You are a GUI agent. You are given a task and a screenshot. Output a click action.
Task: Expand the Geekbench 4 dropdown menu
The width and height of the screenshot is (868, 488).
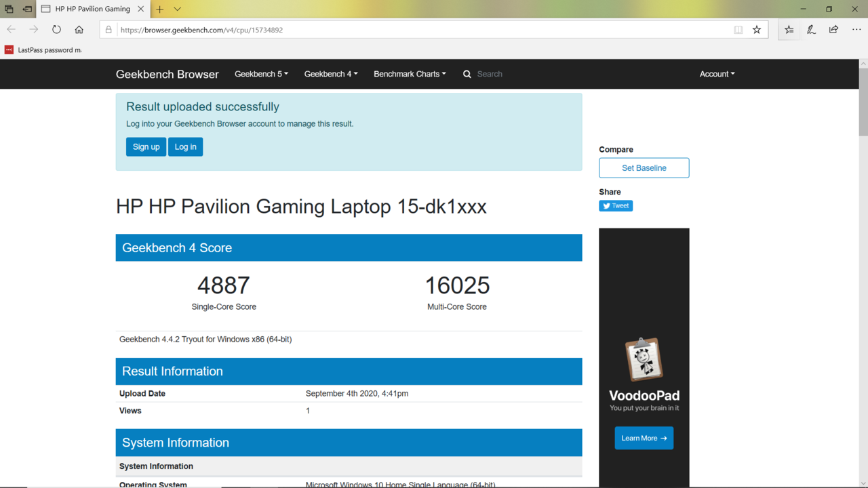tap(331, 74)
